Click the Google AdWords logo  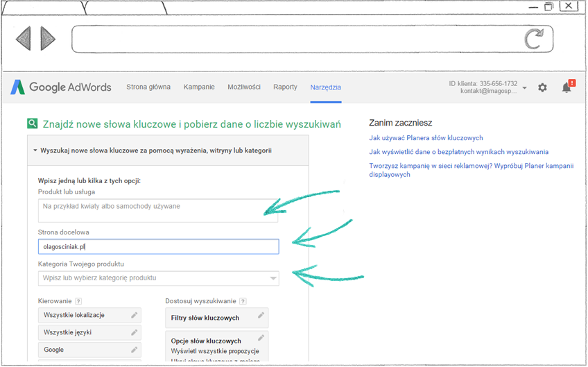pyautogui.click(x=61, y=87)
